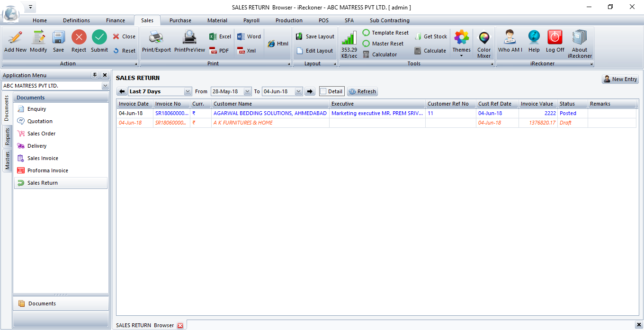
Task: Open PrintPreview from the Print group
Action: (x=189, y=38)
